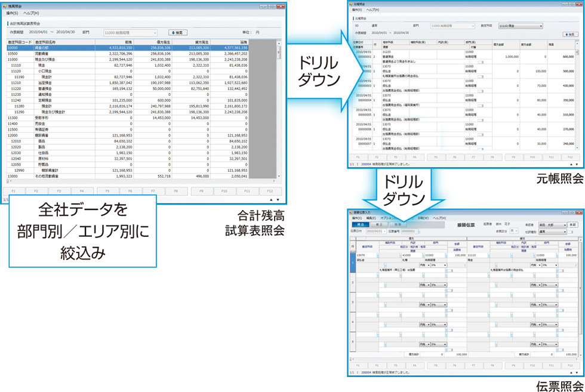Click 検索 button in balance inquiry window

click(x=178, y=33)
